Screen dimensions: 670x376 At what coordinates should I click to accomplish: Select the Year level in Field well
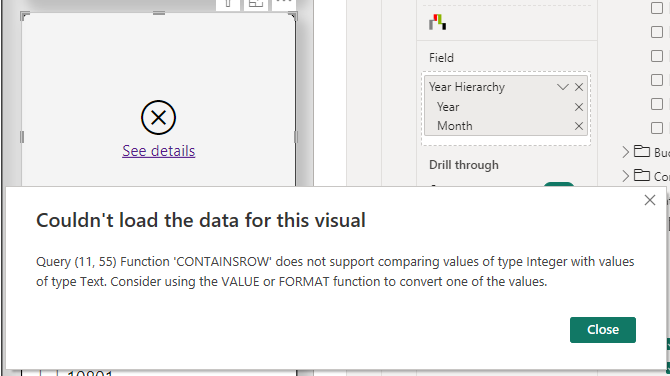[x=448, y=107]
